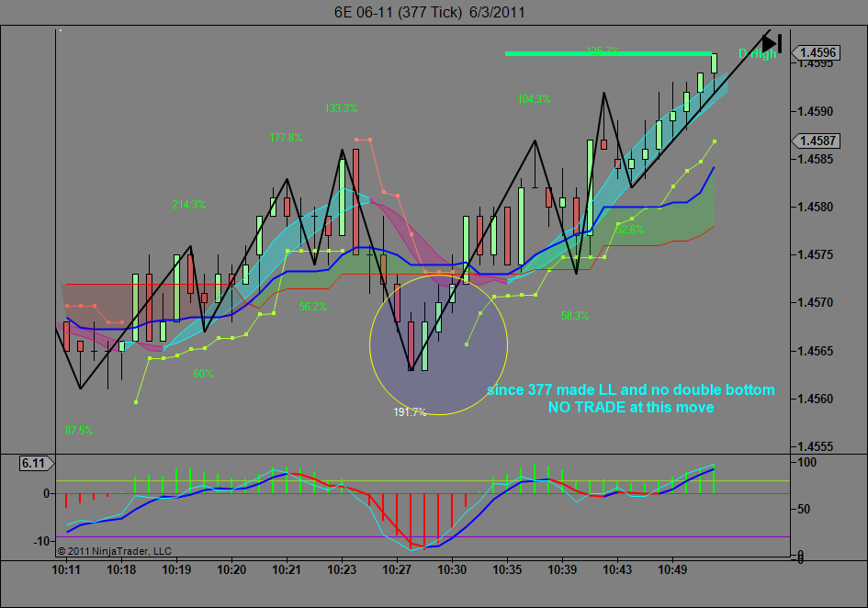Click the 10:20 time axis label
This screenshot has width=868, height=608.
[x=231, y=569]
